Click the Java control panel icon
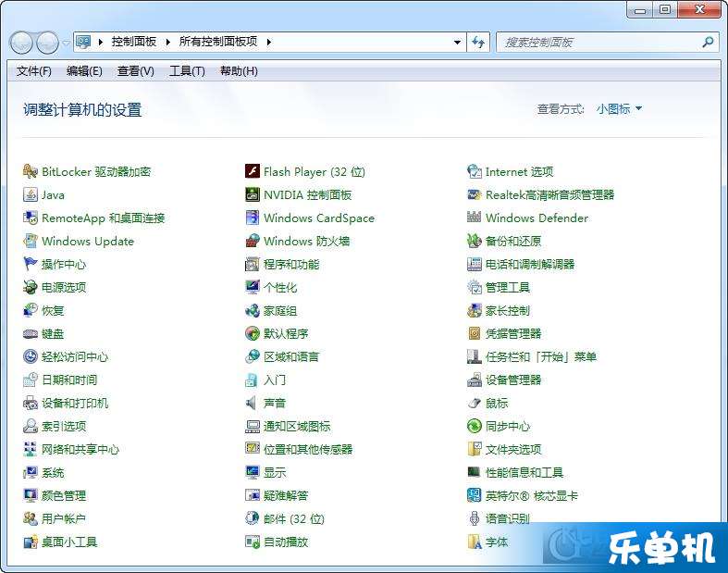728x573 pixels. pyautogui.click(x=31, y=194)
